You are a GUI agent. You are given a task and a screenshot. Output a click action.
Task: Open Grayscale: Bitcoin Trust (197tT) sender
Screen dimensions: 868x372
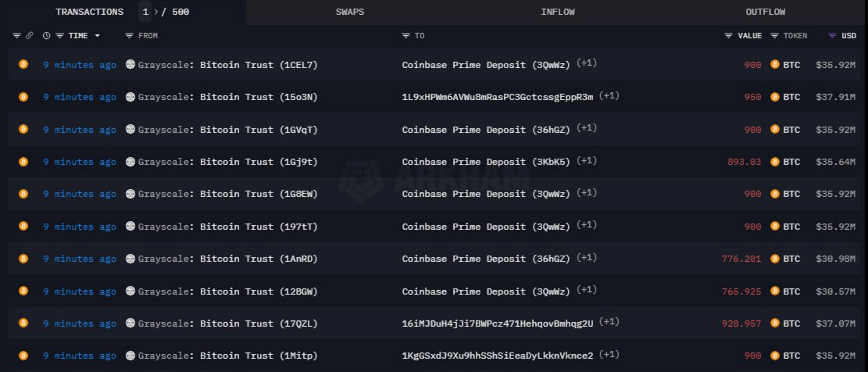227,227
